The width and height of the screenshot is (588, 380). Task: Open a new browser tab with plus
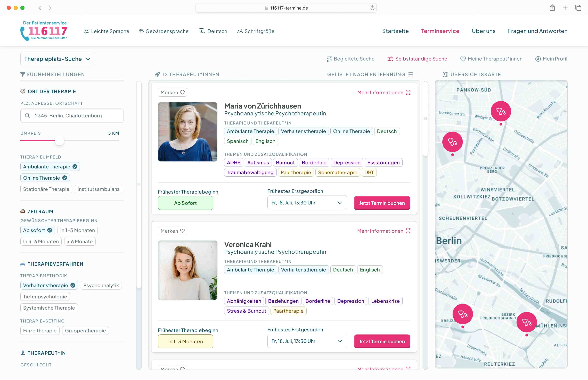pyautogui.click(x=565, y=8)
